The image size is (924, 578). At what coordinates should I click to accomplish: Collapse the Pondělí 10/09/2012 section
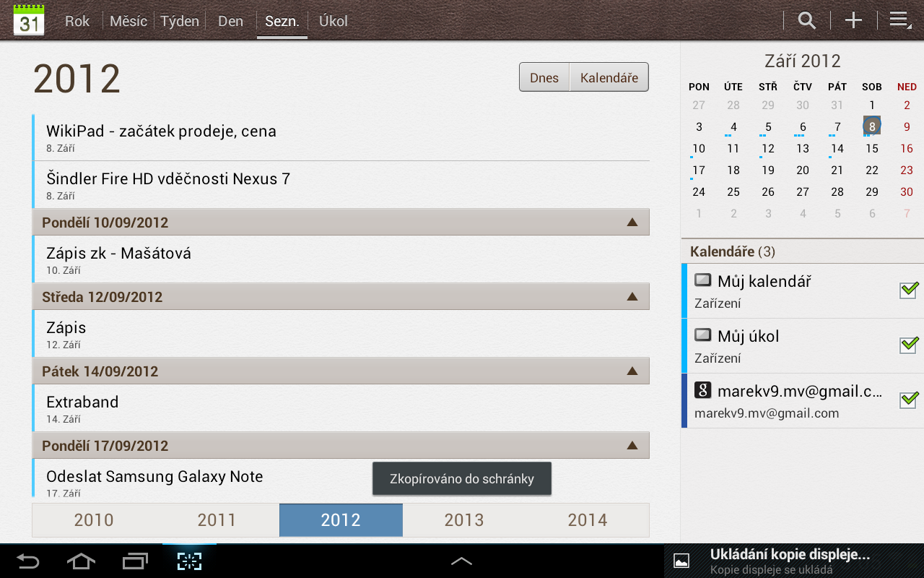click(632, 223)
